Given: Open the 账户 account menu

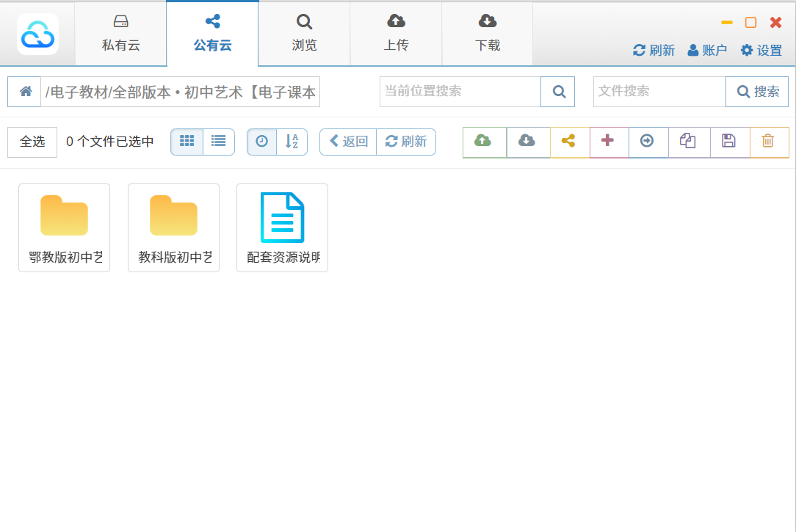Looking at the screenshot, I should tap(707, 50).
